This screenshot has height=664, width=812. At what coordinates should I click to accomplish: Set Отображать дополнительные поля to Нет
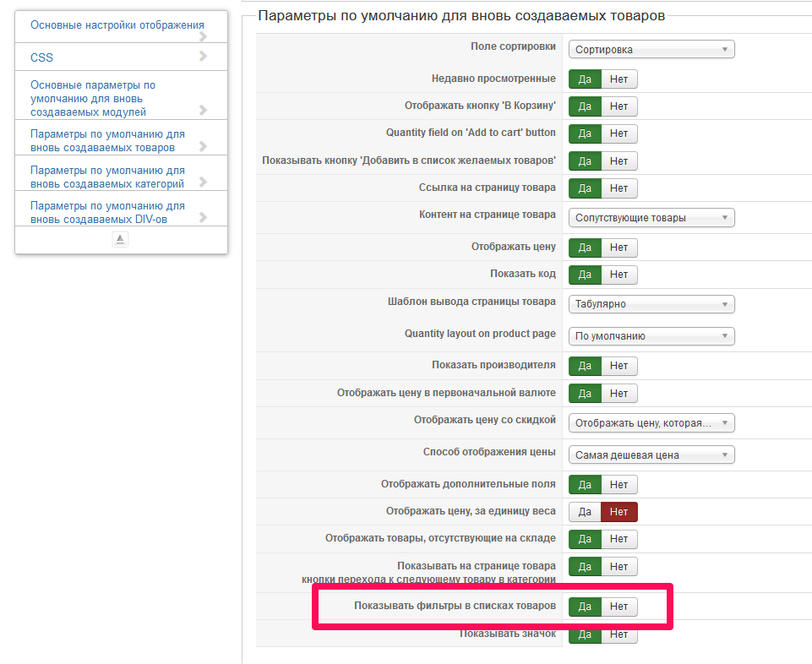[619, 484]
